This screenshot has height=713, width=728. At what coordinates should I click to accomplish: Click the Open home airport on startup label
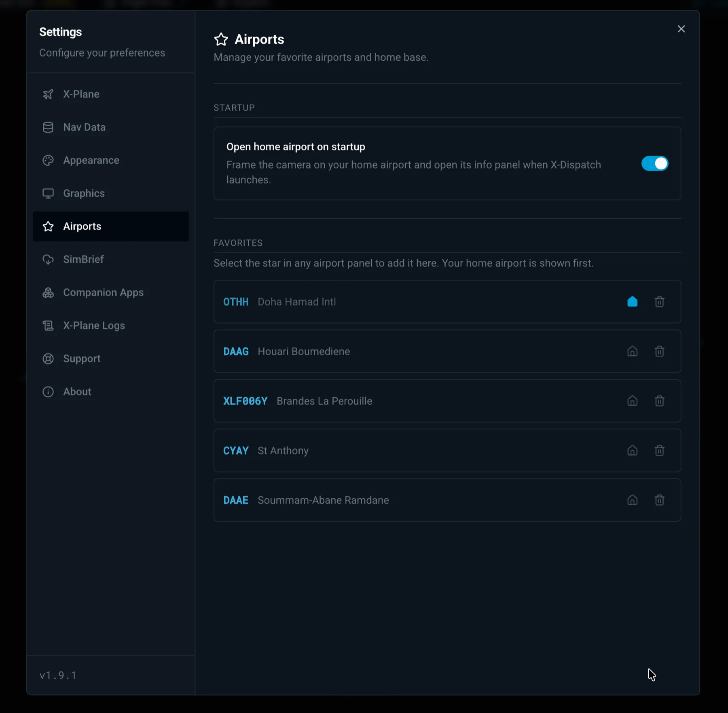tap(296, 147)
